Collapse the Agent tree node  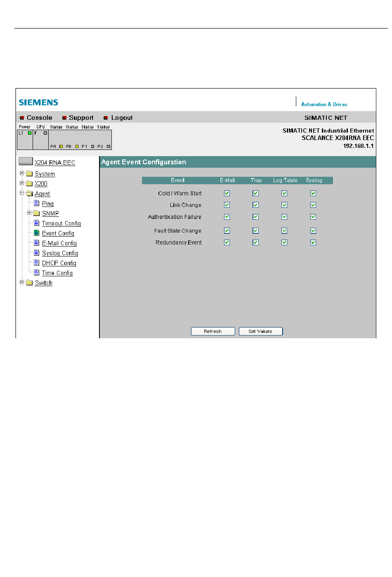coord(22,193)
